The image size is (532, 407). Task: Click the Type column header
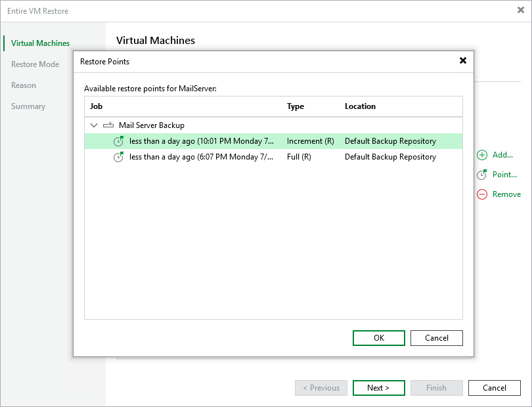point(295,106)
